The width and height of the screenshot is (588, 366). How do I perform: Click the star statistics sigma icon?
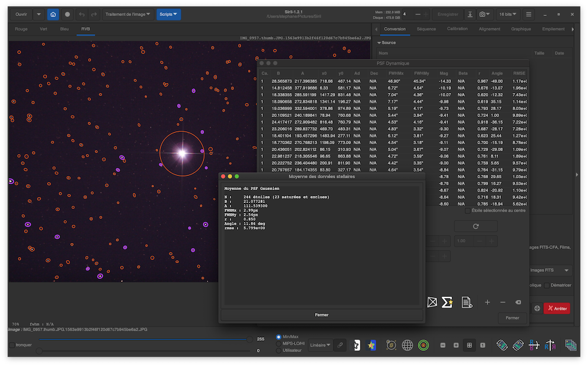tap(447, 302)
